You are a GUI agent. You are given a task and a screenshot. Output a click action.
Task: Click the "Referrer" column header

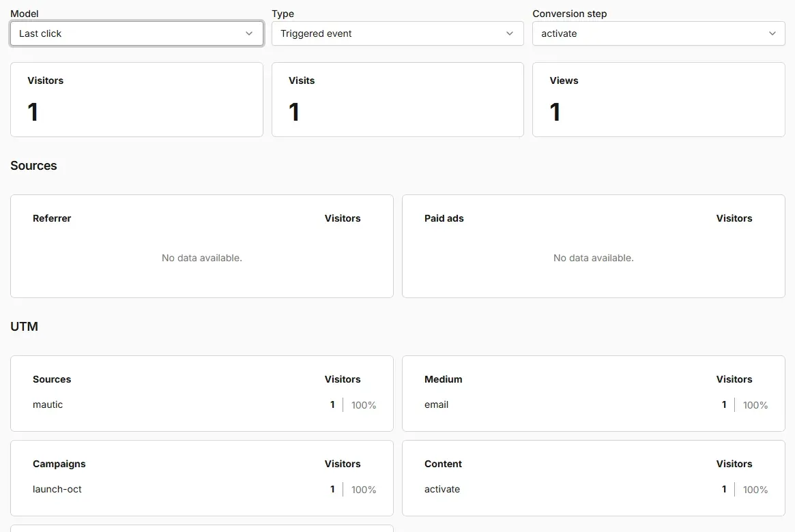click(x=52, y=218)
